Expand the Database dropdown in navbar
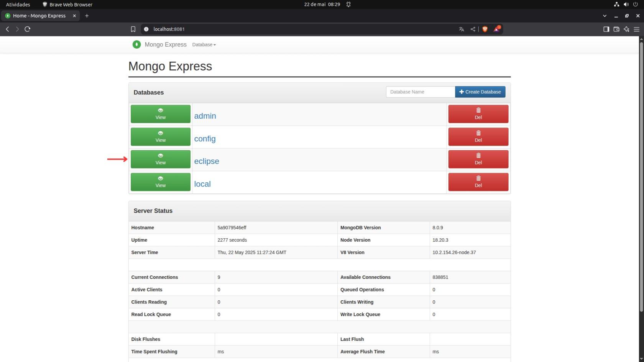Screen dimensions: 644x362 [204, 45]
